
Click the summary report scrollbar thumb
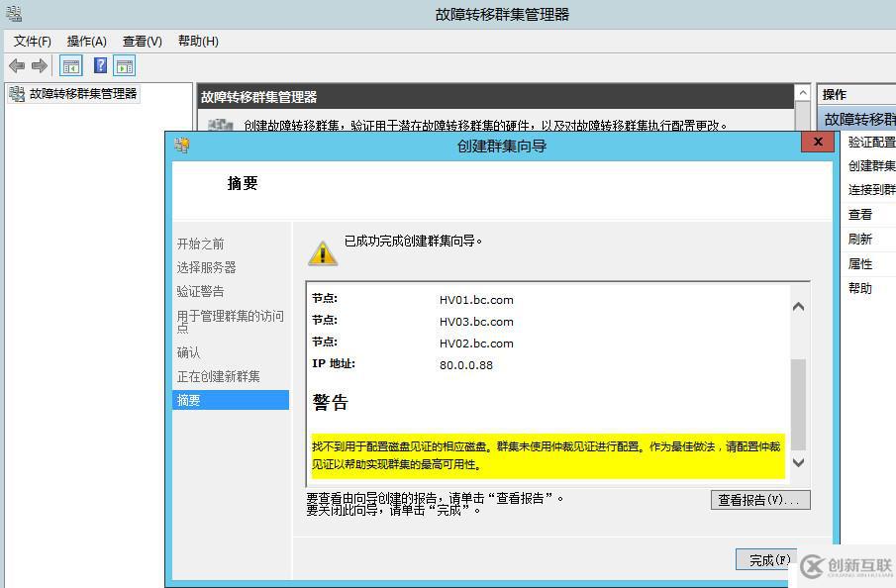(799, 405)
